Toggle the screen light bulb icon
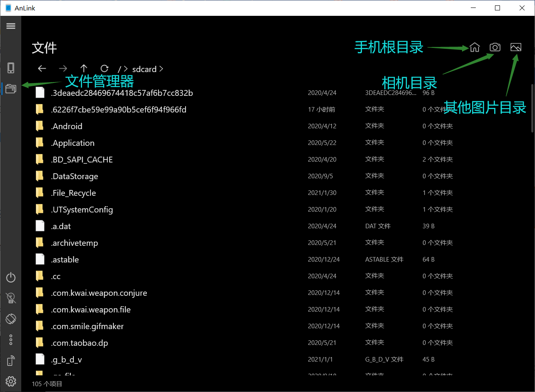The height and width of the screenshot is (392, 535). pyautogui.click(x=11, y=298)
